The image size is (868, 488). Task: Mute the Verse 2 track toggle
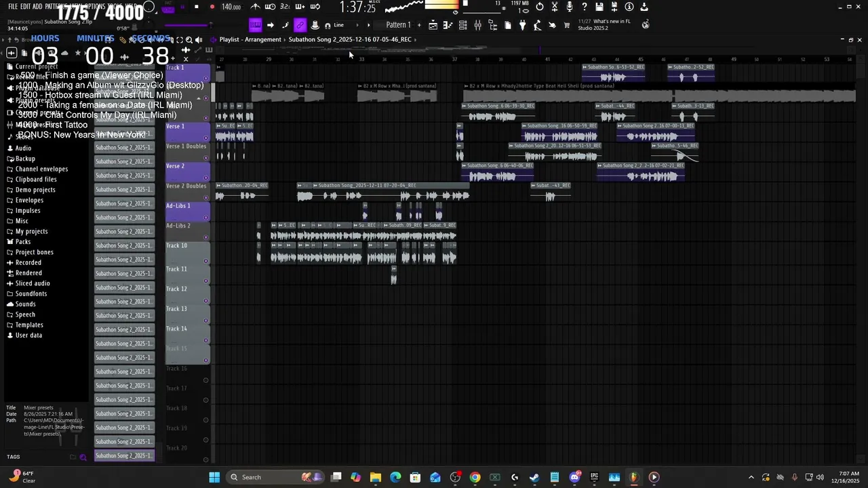(206, 178)
